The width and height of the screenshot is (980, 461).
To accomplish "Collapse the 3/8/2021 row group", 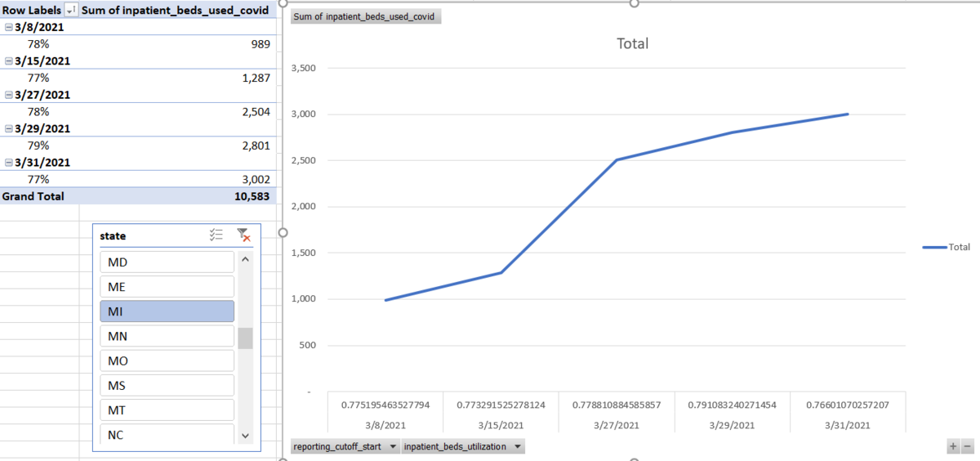I will [8, 27].
